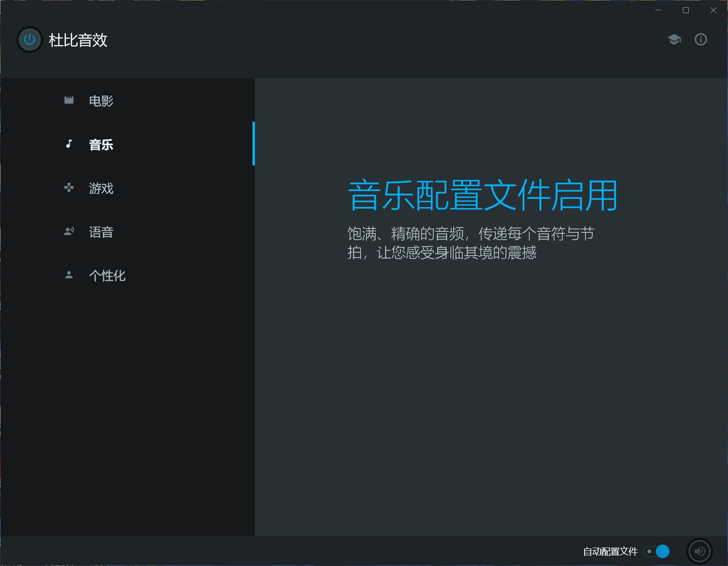728x566 pixels.
Task: Click the voice speaking-person icon
Action: tap(69, 231)
